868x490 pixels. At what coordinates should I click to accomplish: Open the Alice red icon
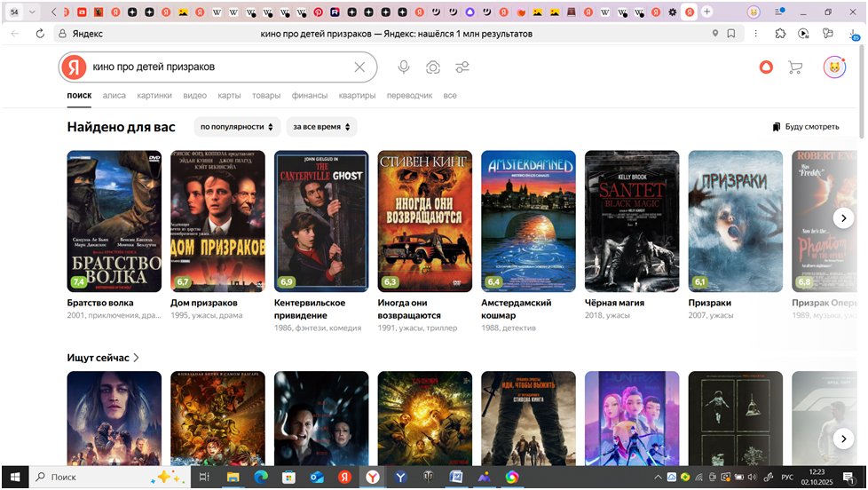(x=766, y=67)
